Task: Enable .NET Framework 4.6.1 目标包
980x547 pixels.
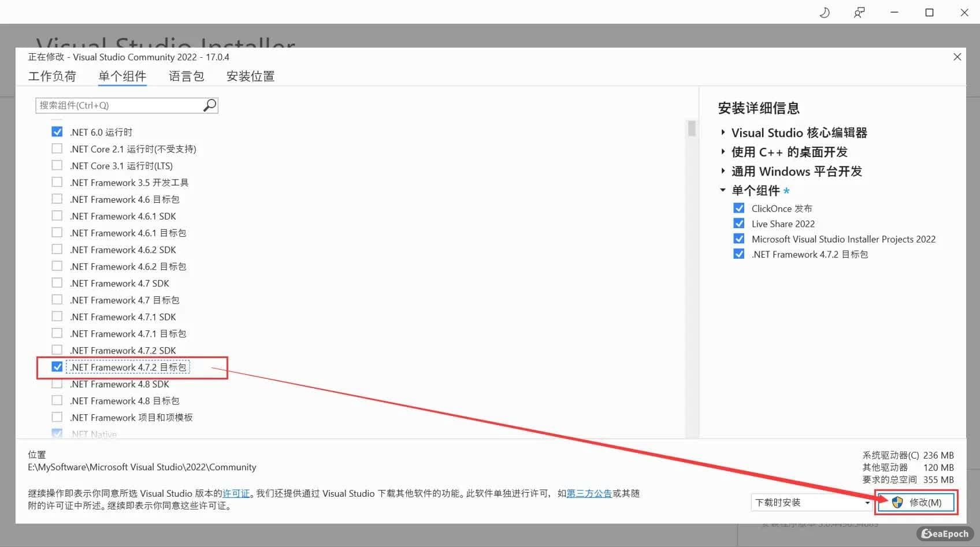Action: click(57, 232)
